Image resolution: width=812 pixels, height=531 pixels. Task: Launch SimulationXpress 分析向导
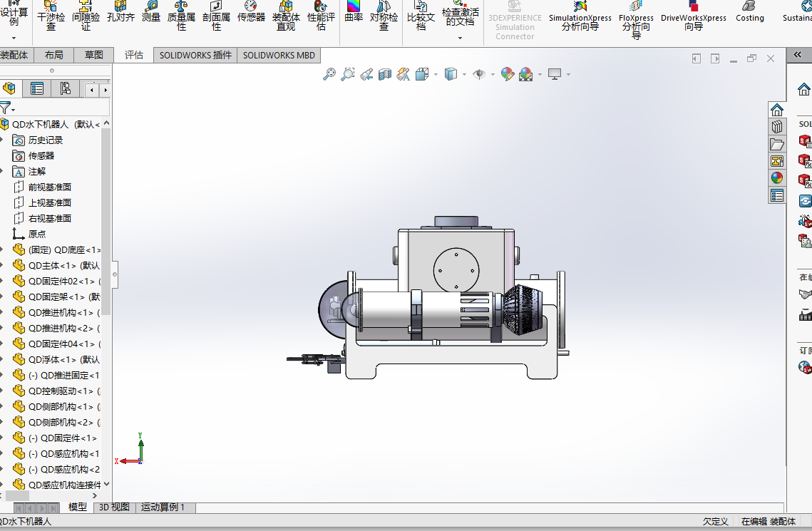[580, 16]
